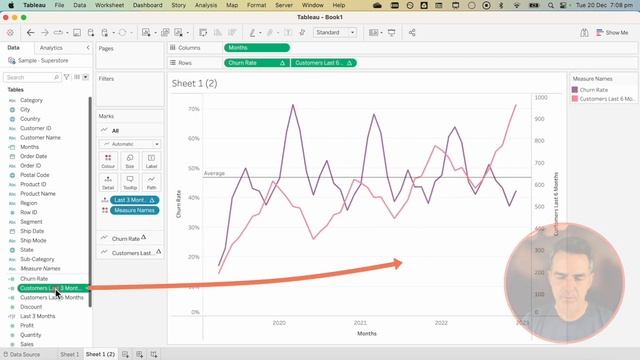Viewport: 640px width, 360px height.
Task: Open the macOS Spotlight search icon
Action: tap(551, 5)
